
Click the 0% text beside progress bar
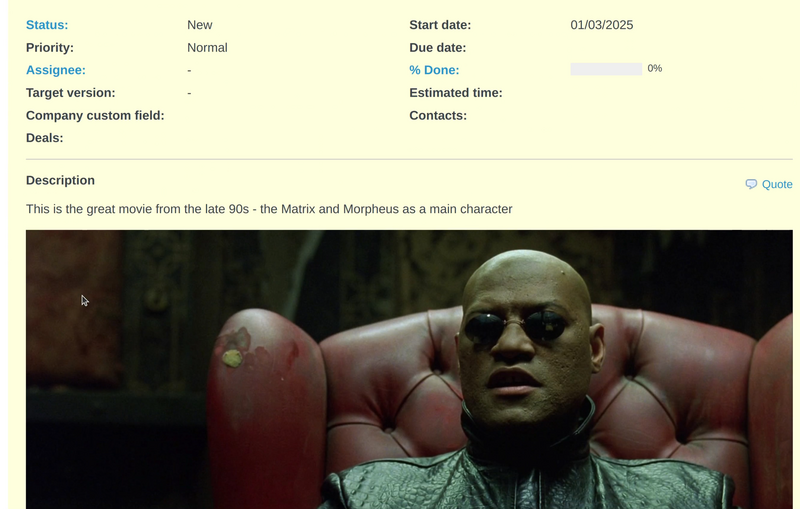[655, 68]
